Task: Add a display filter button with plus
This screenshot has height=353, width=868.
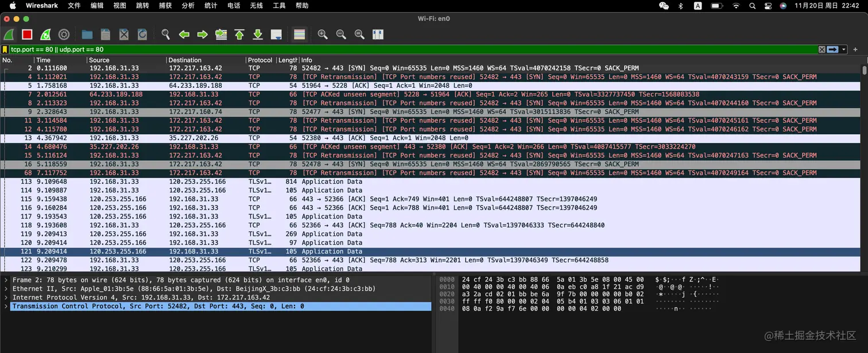Action: (x=855, y=50)
